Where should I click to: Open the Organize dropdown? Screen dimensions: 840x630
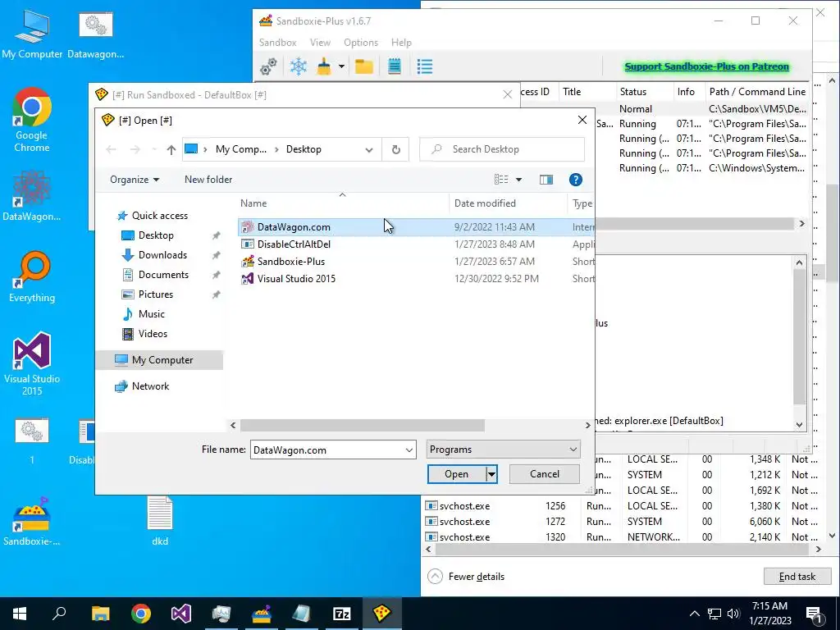[x=135, y=180]
